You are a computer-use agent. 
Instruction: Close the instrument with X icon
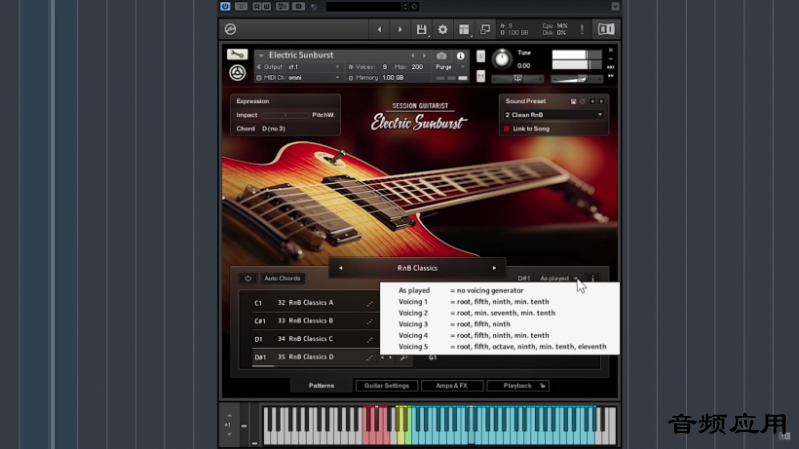pyautogui.click(x=610, y=50)
